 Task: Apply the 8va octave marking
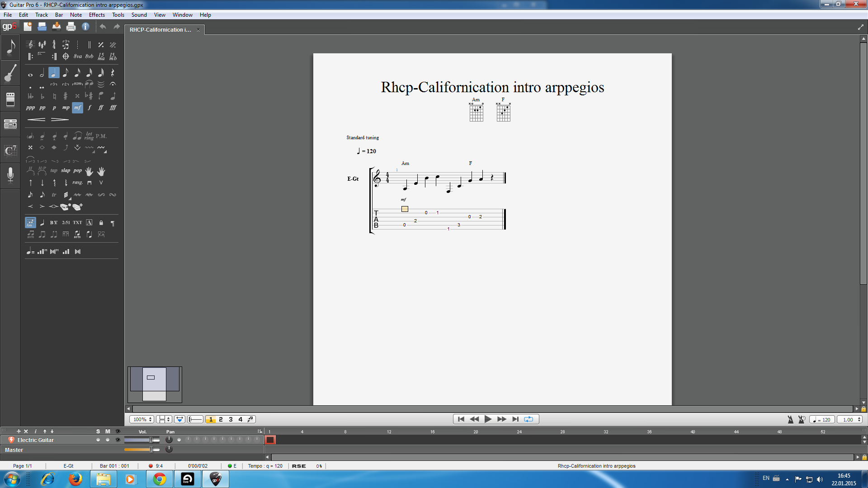(78, 56)
